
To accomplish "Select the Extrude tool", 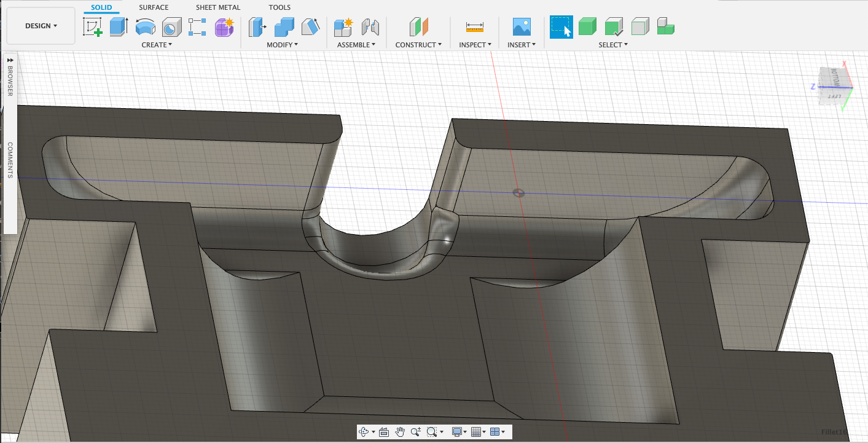I will 119,27.
